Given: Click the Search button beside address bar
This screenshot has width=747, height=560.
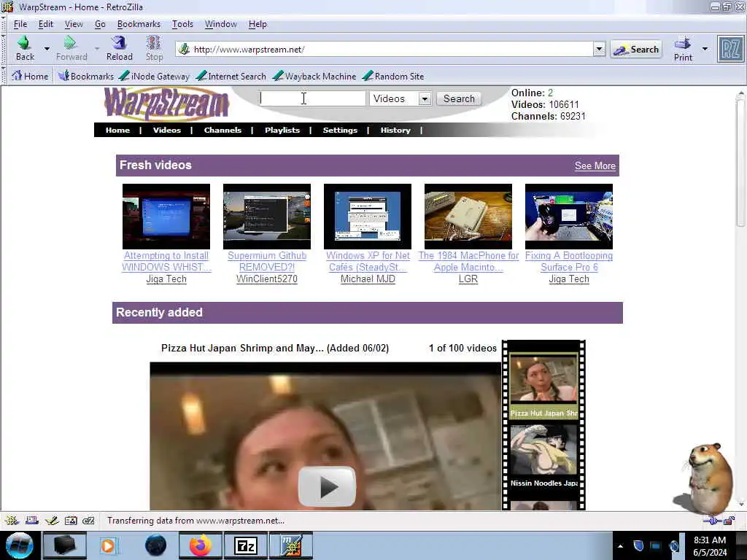Looking at the screenshot, I should tap(636, 49).
